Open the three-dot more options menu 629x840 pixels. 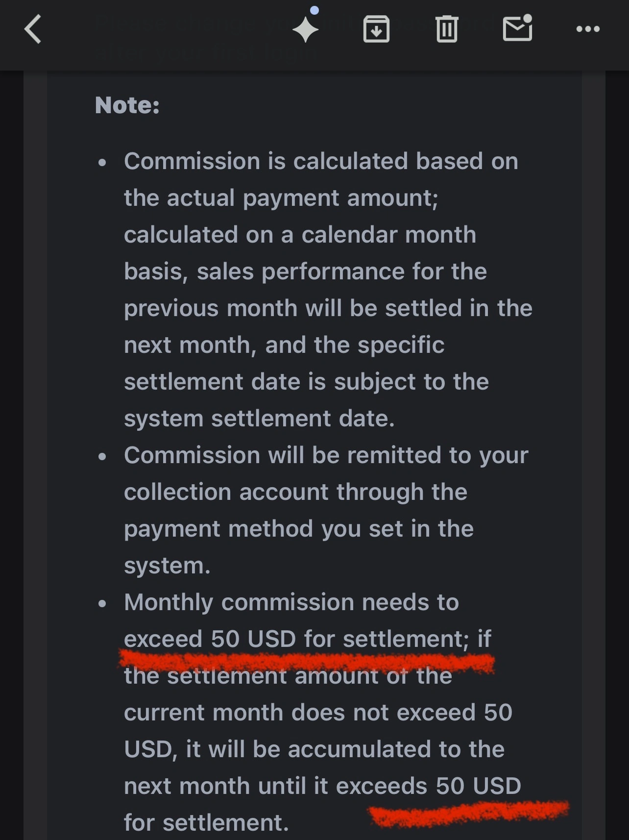(x=588, y=29)
